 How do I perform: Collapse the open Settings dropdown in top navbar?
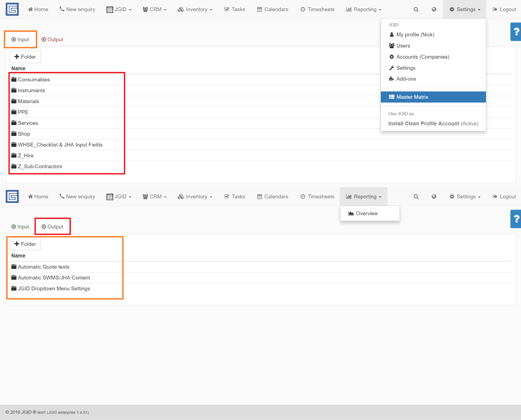pos(465,9)
